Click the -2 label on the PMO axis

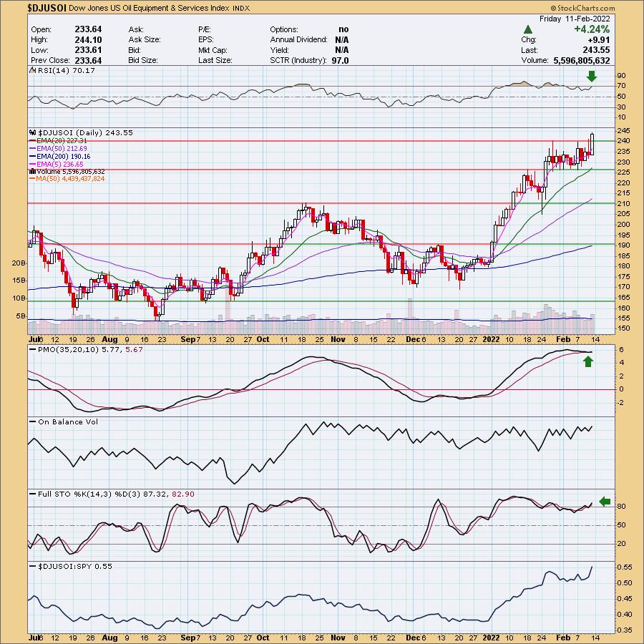pyautogui.click(x=620, y=402)
